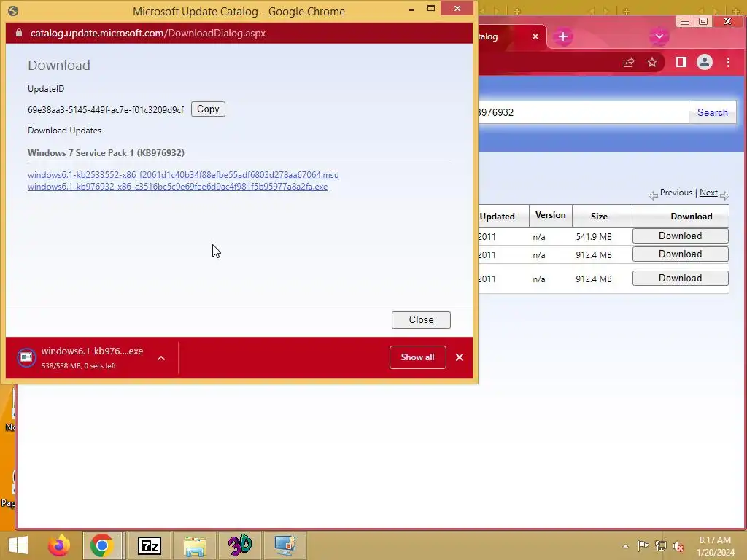Open 7-Zip from the taskbar

149,545
